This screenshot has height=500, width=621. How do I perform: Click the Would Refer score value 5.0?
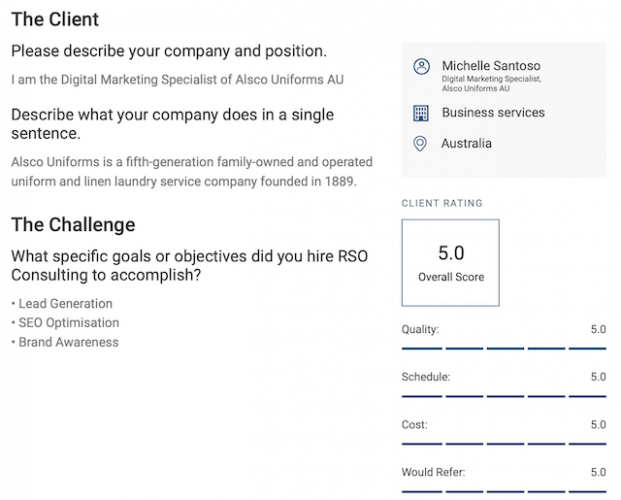pyautogui.click(x=598, y=472)
